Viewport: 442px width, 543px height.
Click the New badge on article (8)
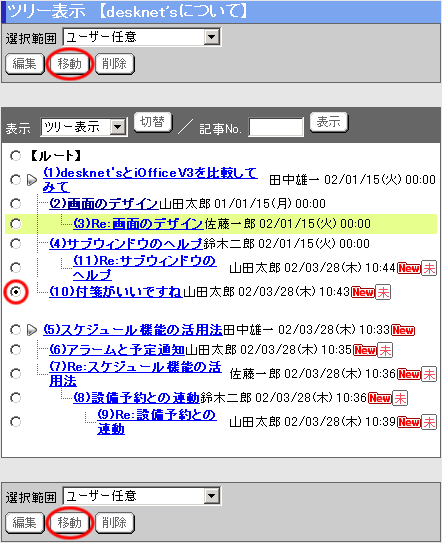pyautogui.click(x=380, y=398)
